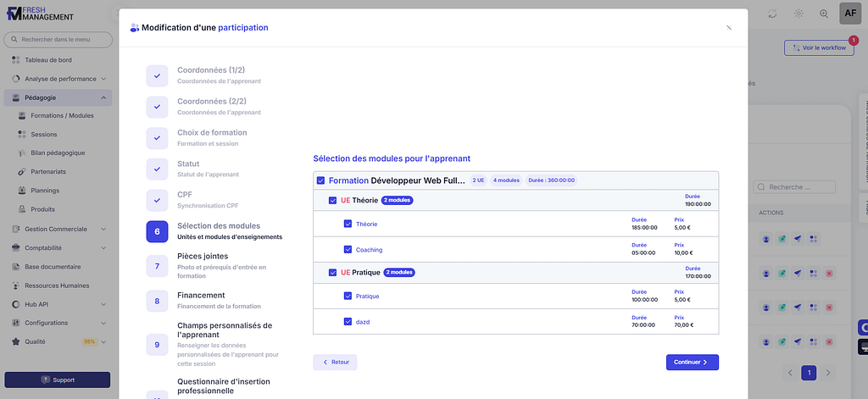Collapse the Pédagogie sidebar section

tap(103, 97)
